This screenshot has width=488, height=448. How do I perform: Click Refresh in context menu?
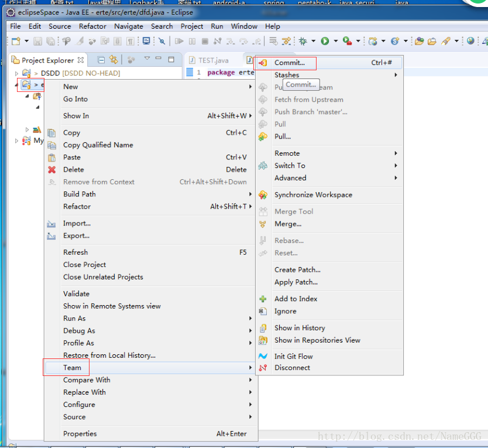coord(151,252)
